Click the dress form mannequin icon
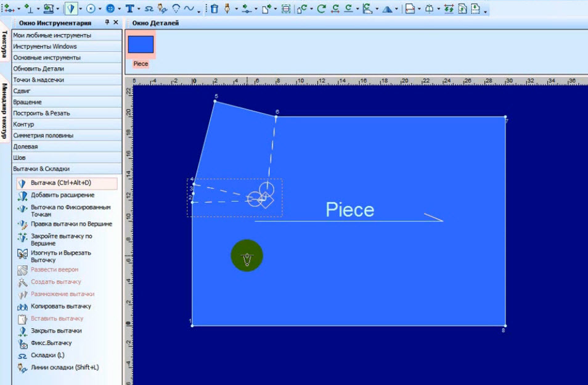This screenshot has width=588, height=385. (x=430, y=8)
